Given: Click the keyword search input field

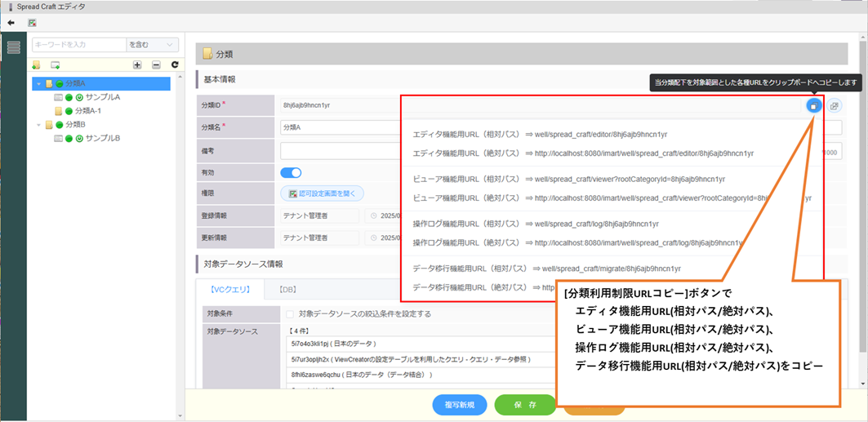Looking at the screenshot, I should click(x=78, y=45).
